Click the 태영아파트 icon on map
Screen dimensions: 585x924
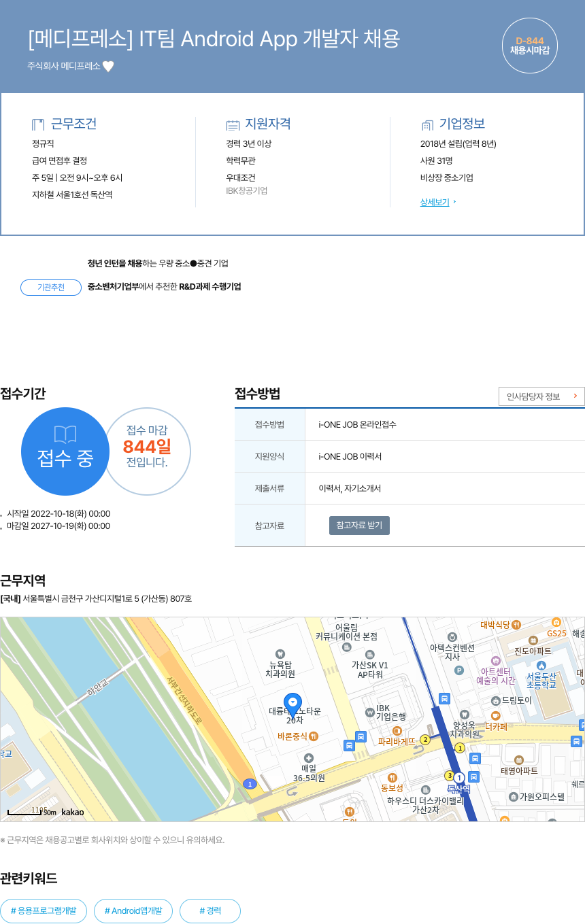point(519,759)
